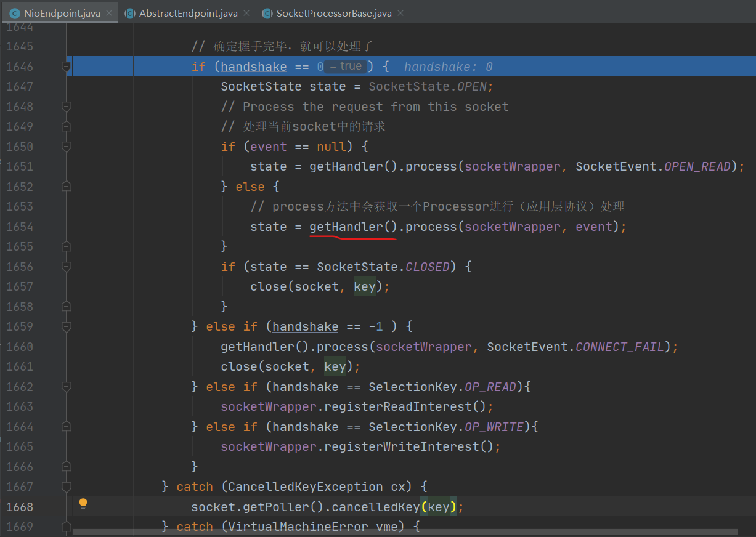Open the SocketProcessorBase.java tab

pos(333,13)
